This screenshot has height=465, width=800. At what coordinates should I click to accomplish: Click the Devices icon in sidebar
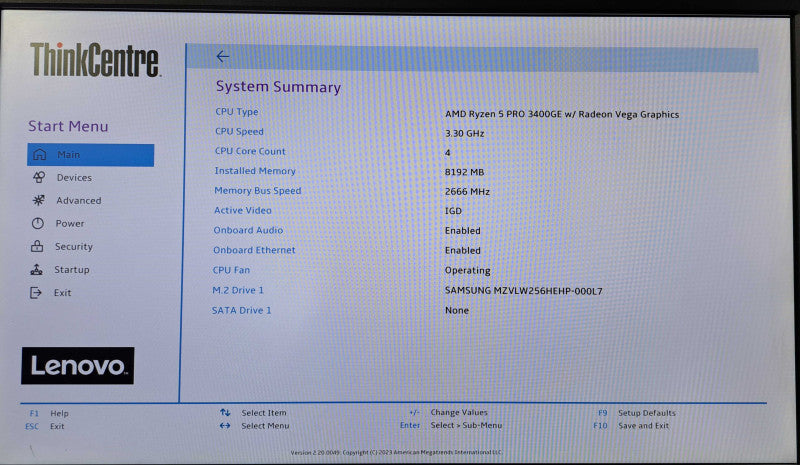39,177
